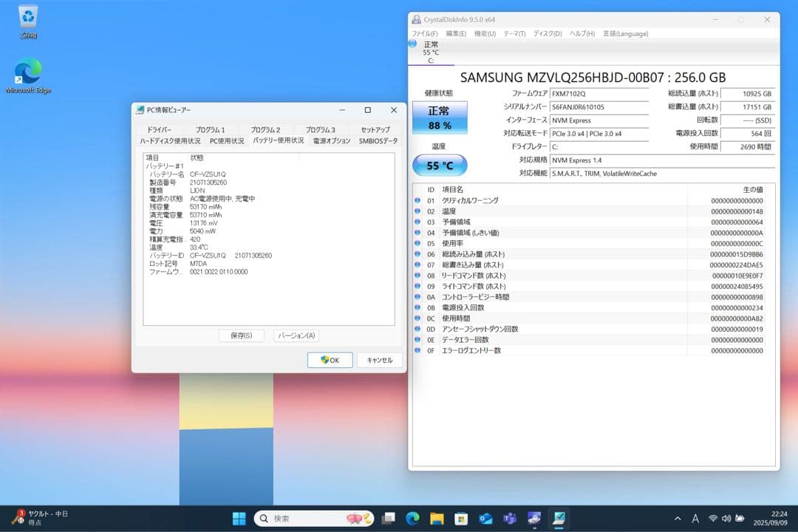Click the blue status dot for row 0D

417,328
